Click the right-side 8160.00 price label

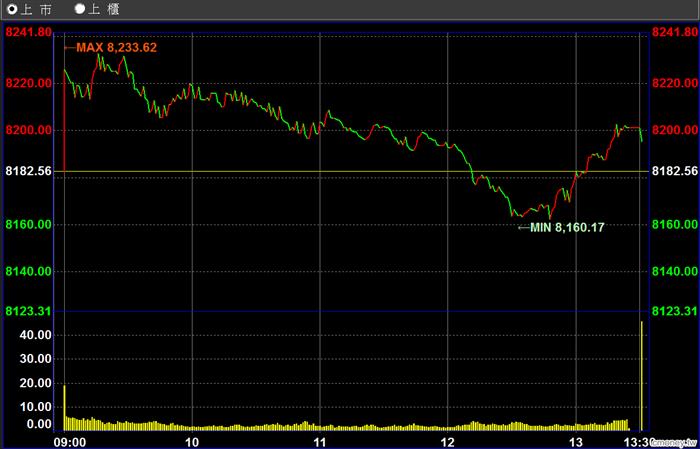coord(672,225)
